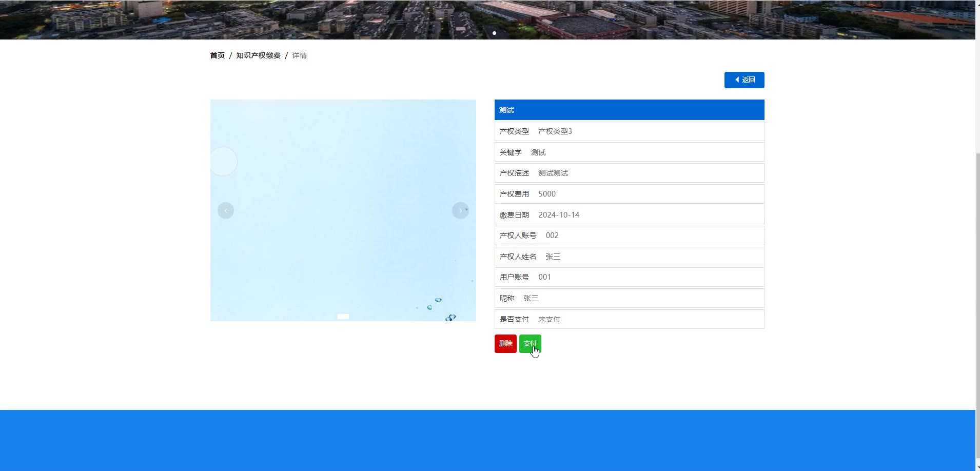The height and width of the screenshot is (471, 980).
Task: Select the white slide indicator under the image
Action: coord(343,317)
